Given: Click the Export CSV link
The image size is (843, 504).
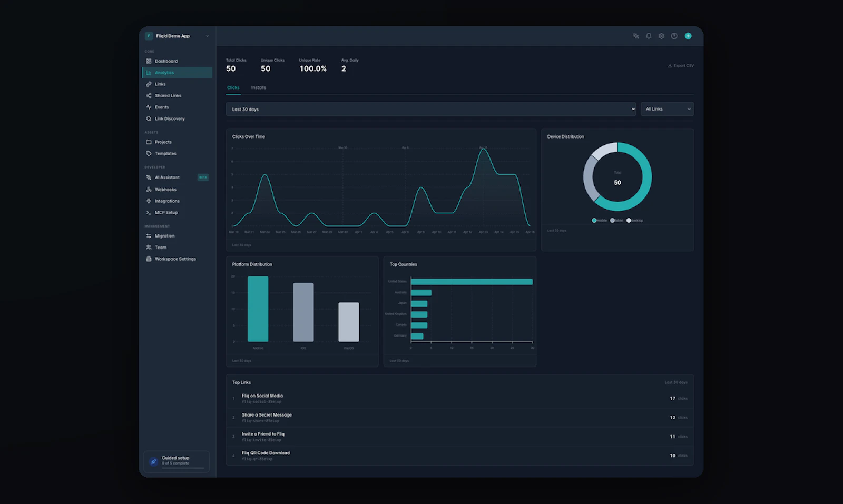Looking at the screenshot, I should (x=681, y=65).
